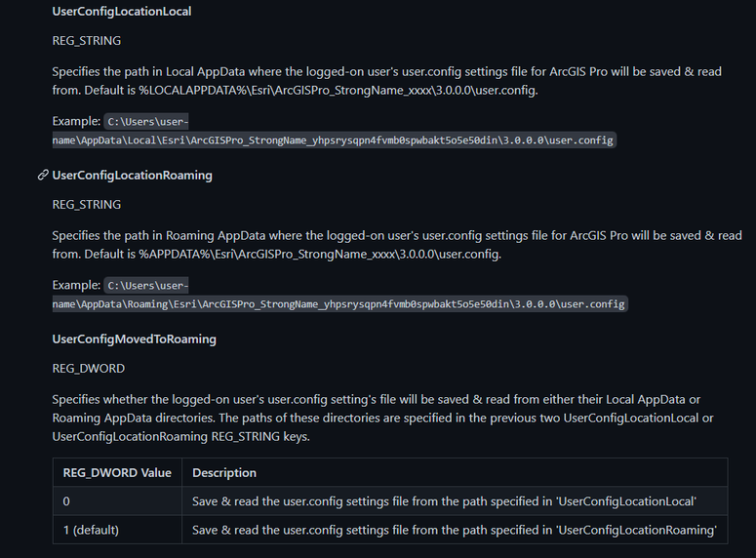Viewport: 756px width, 558px height.
Task: Click the anchor link icon beside UserConfigLocationRoaming
Action: 43,176
